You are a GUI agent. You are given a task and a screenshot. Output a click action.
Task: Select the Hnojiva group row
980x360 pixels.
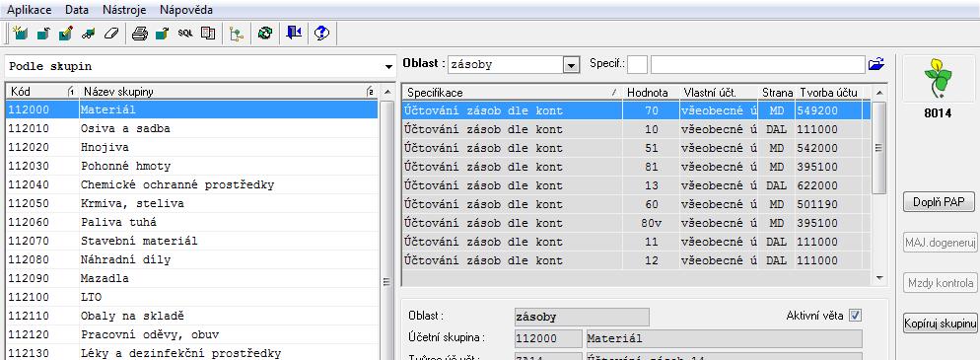pos(192,148)
